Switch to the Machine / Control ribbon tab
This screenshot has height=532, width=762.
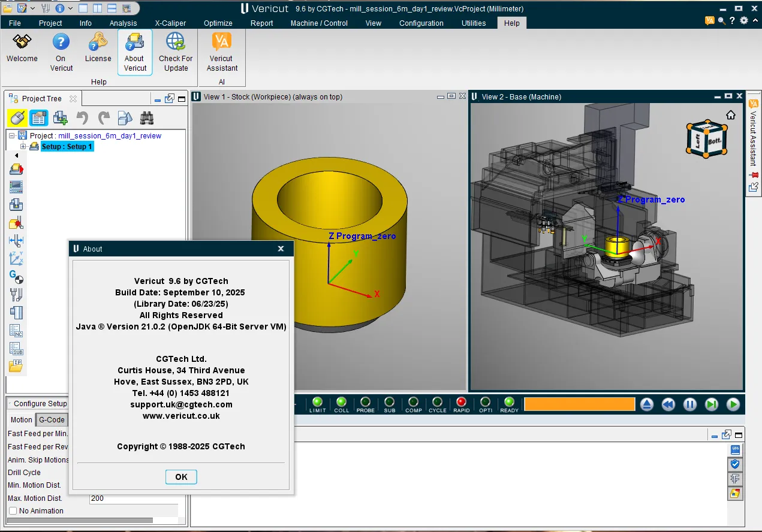click(x=319, y=23)
